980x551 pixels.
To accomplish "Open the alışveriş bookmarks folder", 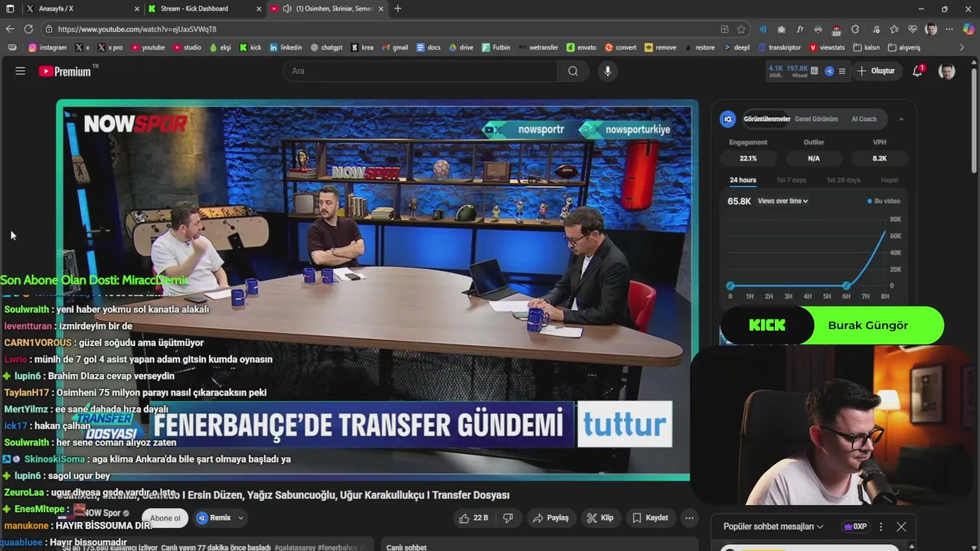I will (904, 47).
